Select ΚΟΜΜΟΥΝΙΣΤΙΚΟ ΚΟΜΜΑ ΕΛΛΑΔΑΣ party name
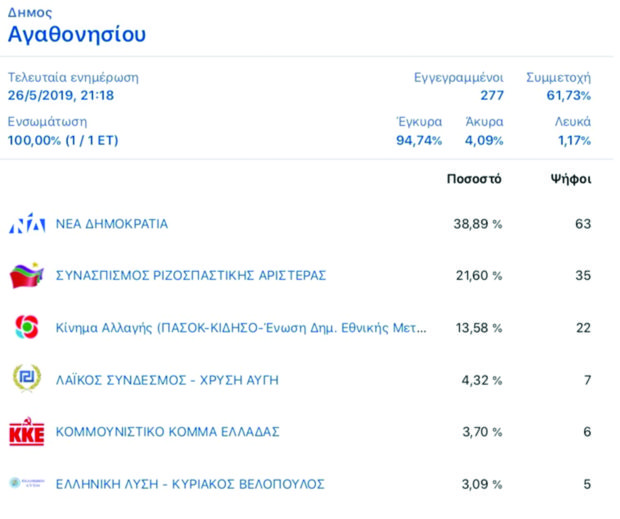The height and width of the screenshot is (519, 620). [x=167, y=432]
